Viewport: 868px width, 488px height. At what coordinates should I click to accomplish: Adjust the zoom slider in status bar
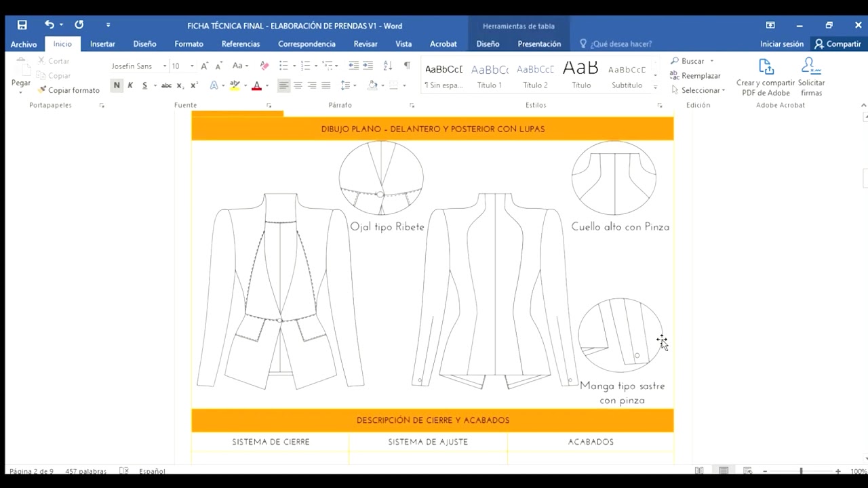click(x=801, y=471)
